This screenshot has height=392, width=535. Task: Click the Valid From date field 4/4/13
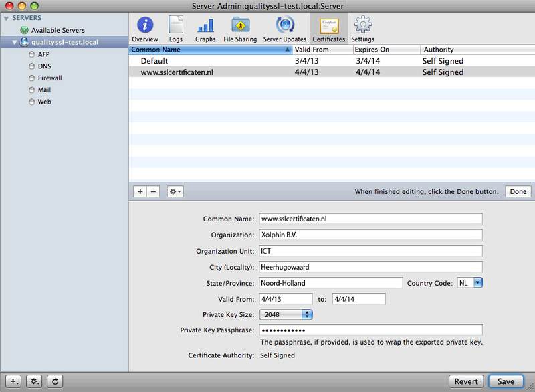(286, 299)
